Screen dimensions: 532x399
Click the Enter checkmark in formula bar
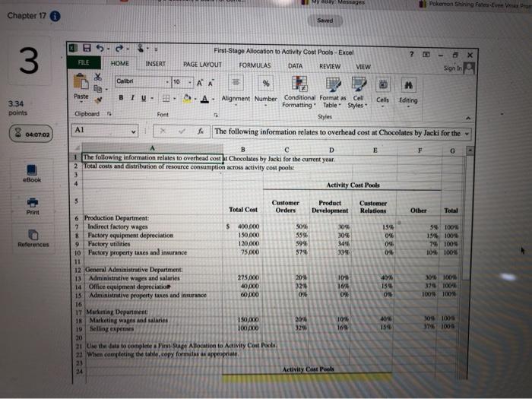tap(182, 131)
